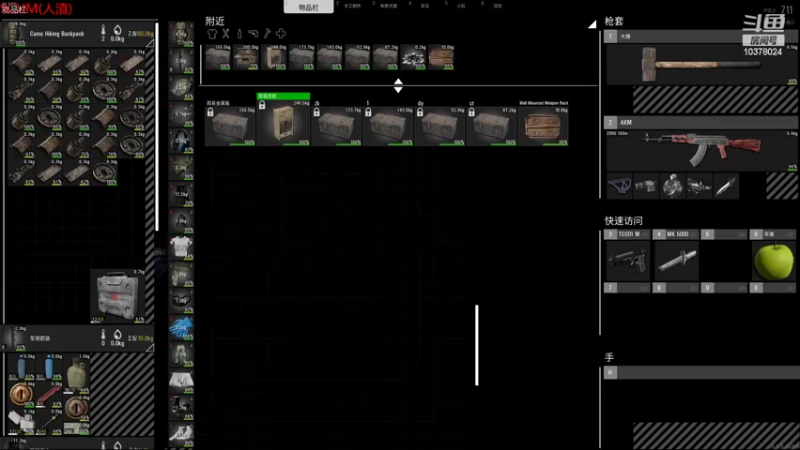Select the sledgehammer in slot 1
The height and width of the screenshot is (450, 800).
[701, 64]
